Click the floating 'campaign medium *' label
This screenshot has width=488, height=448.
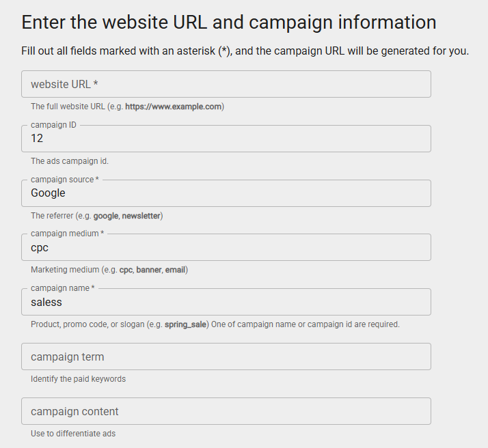tap(67, 234)
